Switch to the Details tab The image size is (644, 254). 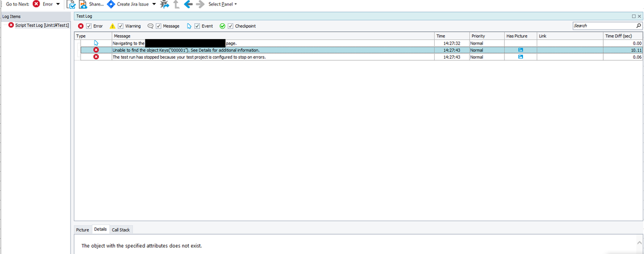point(100,229)
